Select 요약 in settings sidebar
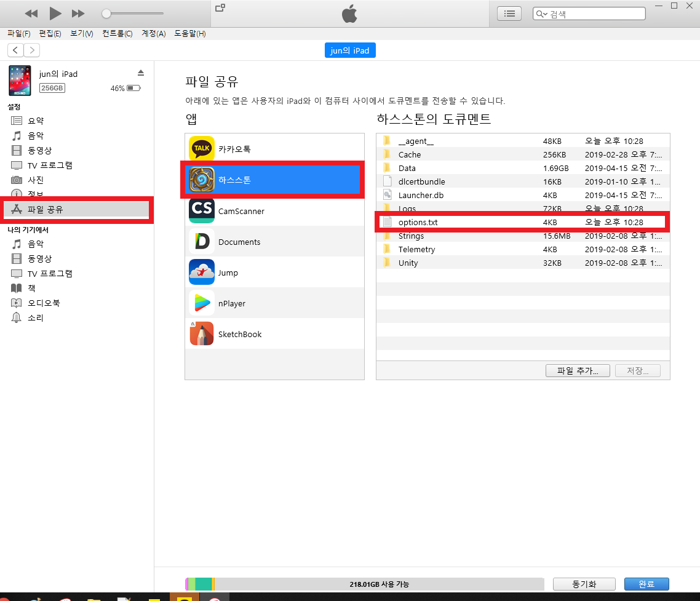This screenshot has height=601, width=700. (36, 121)
